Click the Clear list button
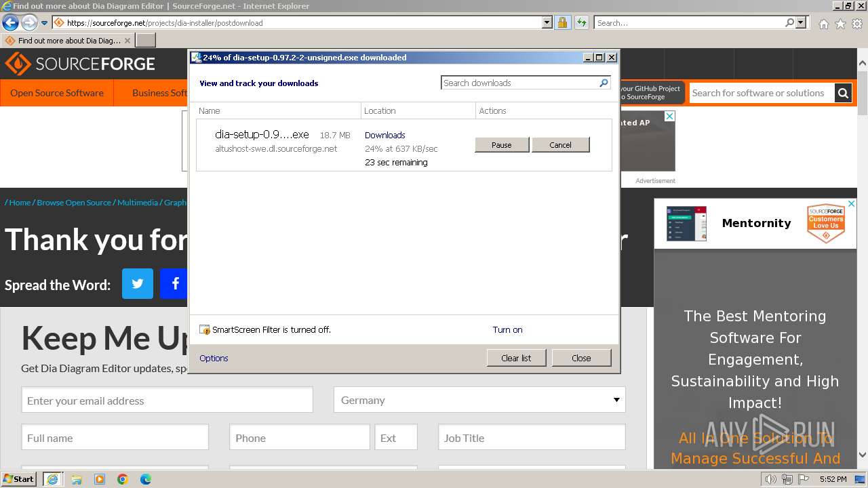Screen dimensions: 868x488 coord(516,358)
